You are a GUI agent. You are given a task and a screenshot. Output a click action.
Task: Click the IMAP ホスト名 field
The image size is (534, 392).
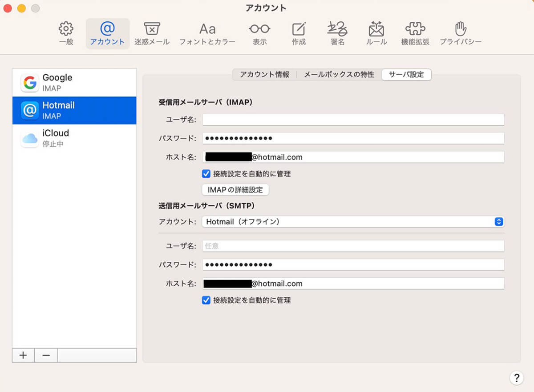(353, 157)
